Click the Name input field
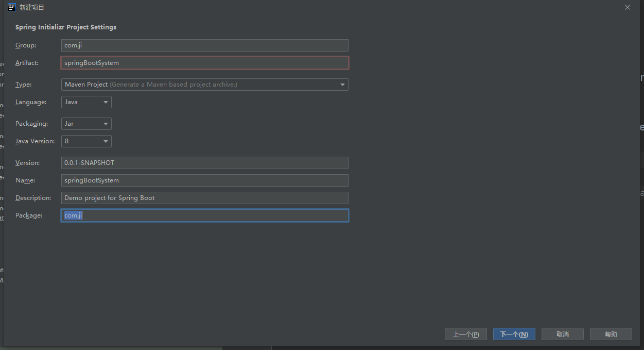 (204, 180)
